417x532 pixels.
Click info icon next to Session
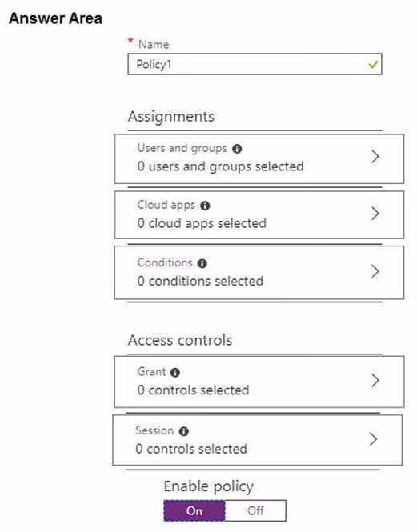(x=184, y=431)
